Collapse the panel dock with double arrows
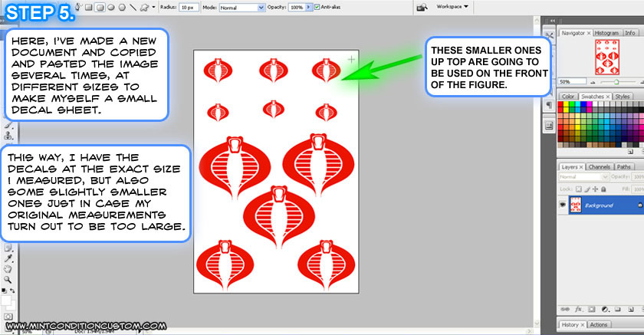Screen dimensions: 644x335 click(x=553, y=21)
